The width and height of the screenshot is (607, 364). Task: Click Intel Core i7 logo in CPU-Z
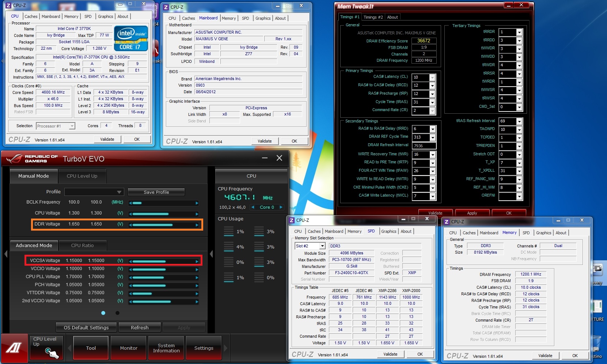click(x=131, y=38)
